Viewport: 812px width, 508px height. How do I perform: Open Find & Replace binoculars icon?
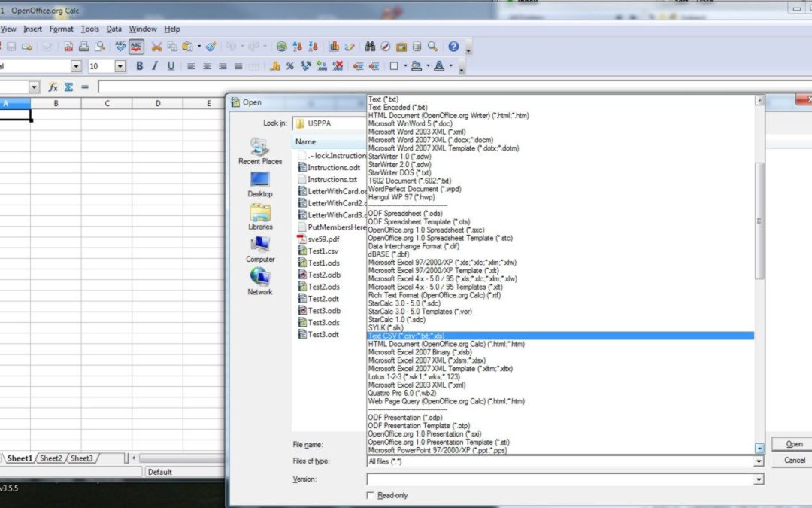coord(370,47)
